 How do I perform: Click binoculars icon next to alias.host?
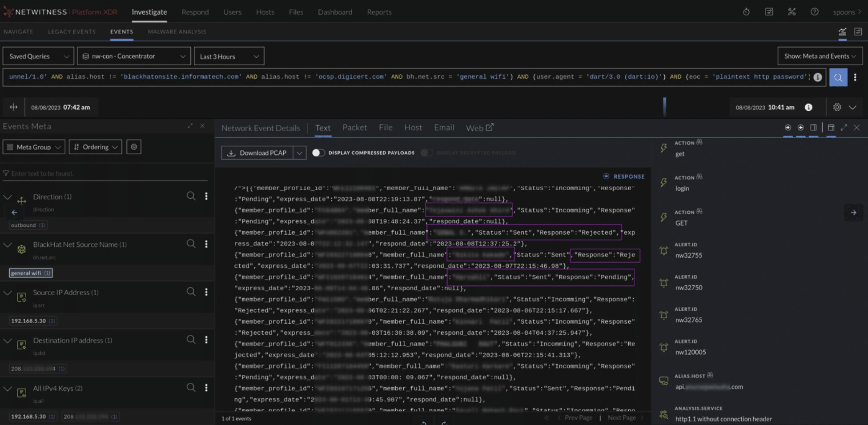click(710, 375)
